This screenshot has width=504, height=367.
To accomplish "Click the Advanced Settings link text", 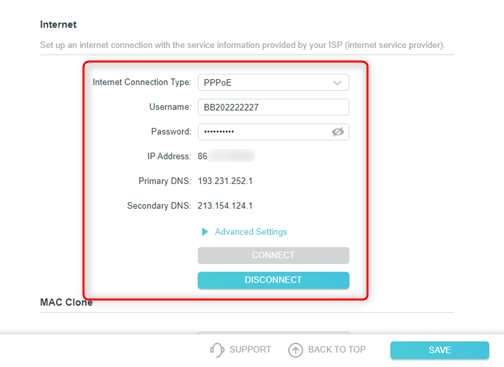I will click(x=251, y=232).
